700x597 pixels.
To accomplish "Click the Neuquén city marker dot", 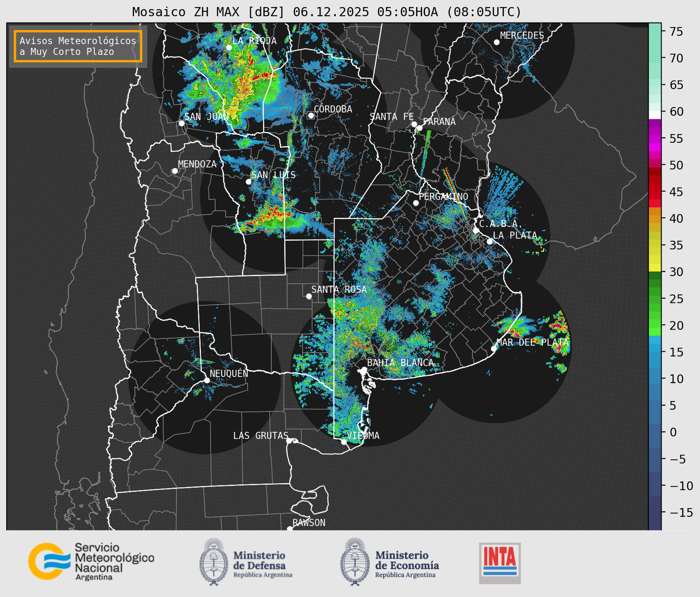I will [207, 380].
